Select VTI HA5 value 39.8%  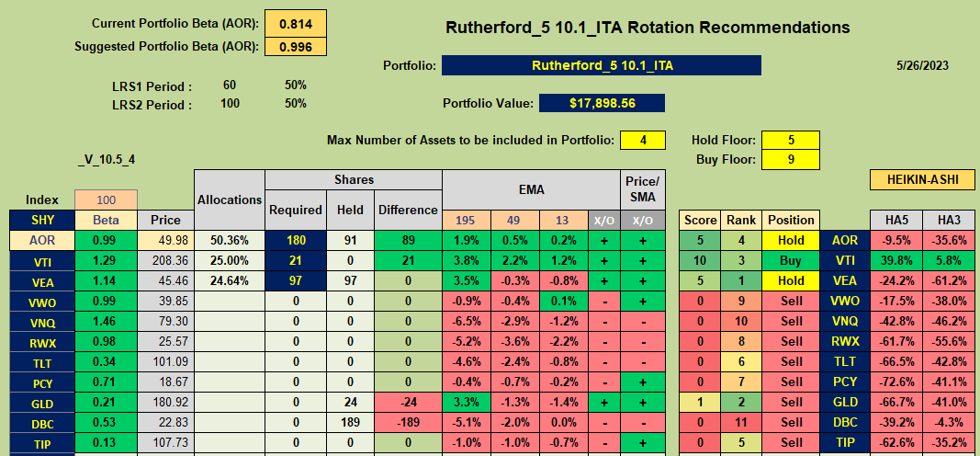896,260
